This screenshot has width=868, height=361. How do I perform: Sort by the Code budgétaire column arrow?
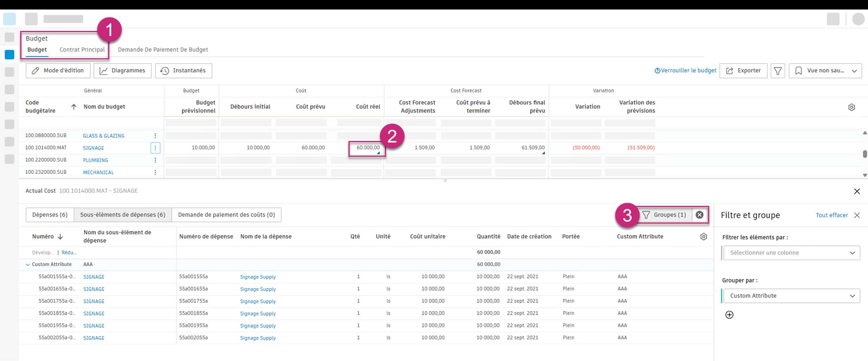point(74,107)
